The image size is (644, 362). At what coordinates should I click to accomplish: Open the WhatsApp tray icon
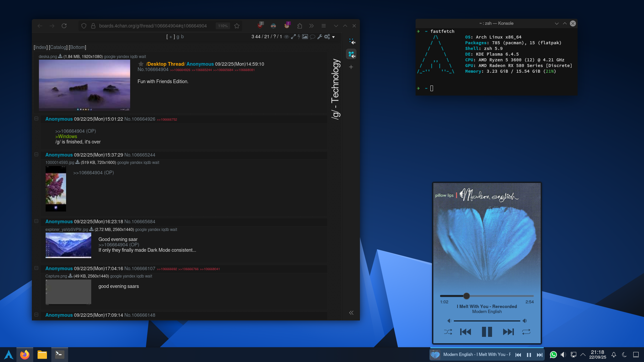click(x=553, y=355)
